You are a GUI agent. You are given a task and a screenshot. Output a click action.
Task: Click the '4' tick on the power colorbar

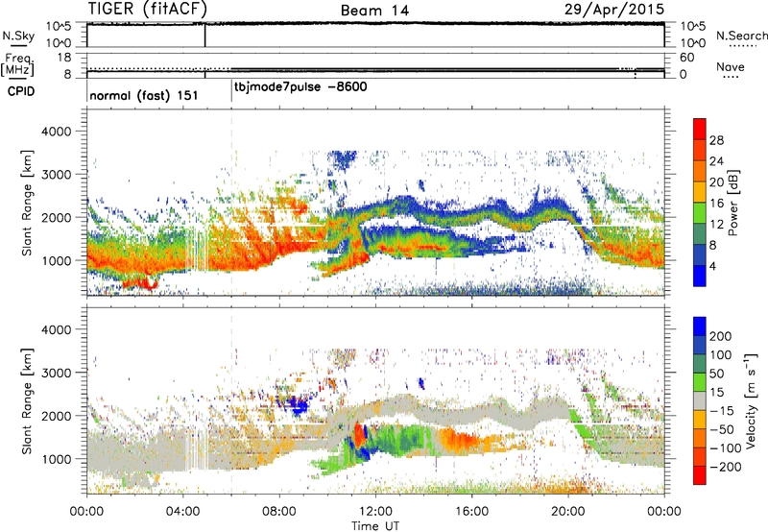(713, 267)
